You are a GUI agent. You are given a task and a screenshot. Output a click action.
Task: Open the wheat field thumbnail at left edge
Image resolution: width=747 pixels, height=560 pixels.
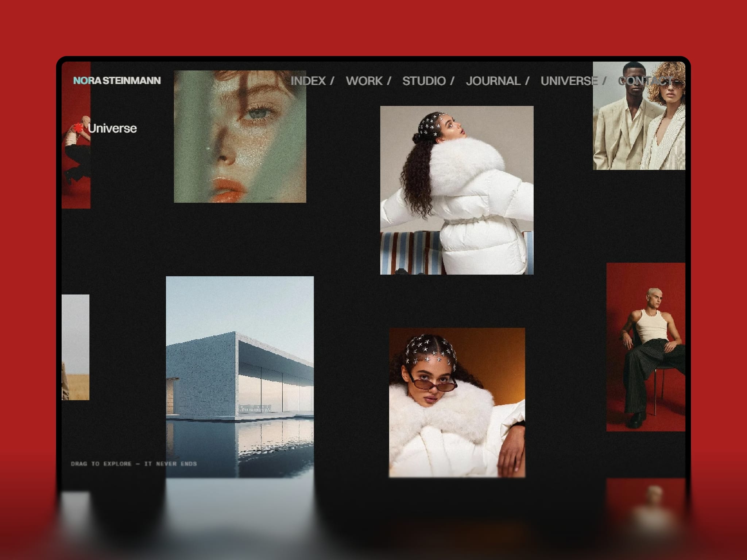click(x=76, y=347)
